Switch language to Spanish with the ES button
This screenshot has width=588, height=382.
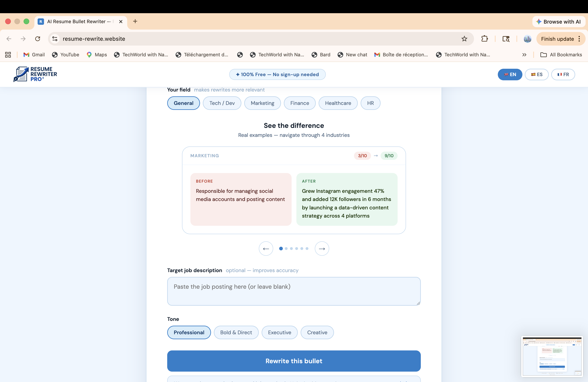pyautogui.click(x=537, y=74)
